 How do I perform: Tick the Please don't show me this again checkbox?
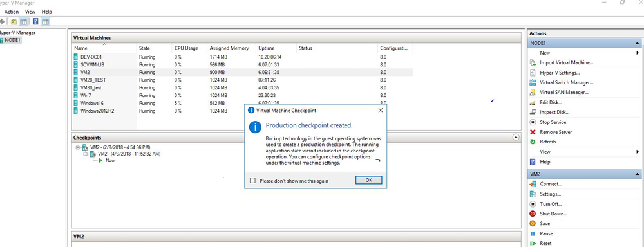(x=252, y=181)
